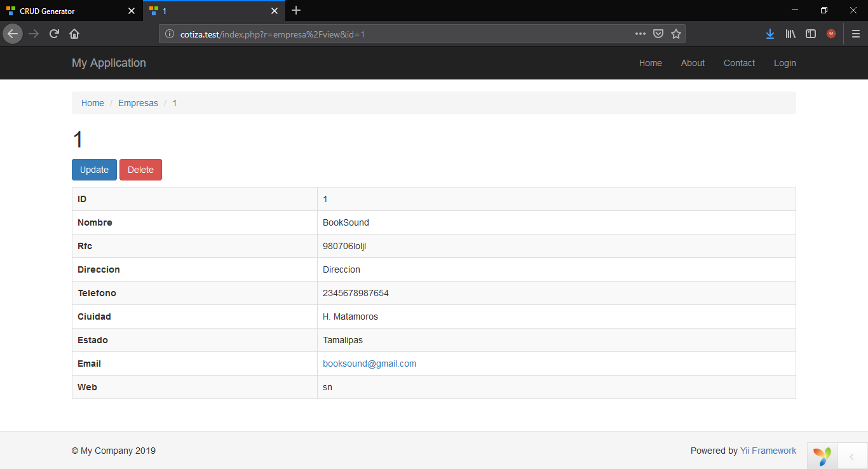The image size is (868, 469).
Task: Reload the current page
Action: 55,34
